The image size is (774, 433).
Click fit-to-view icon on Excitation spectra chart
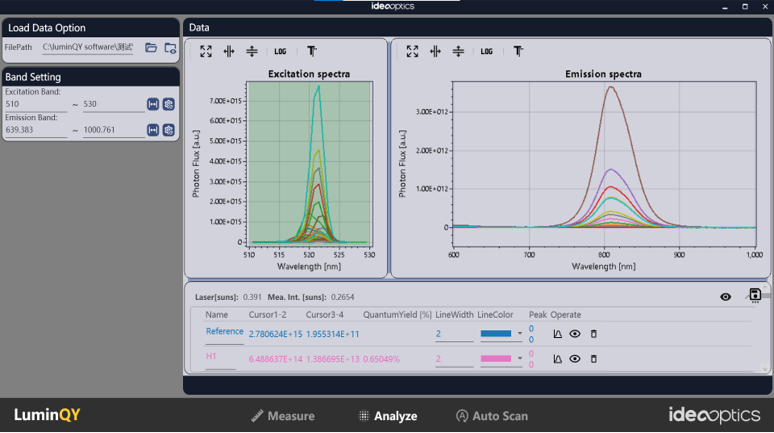pyautogui.click(x=206, y=51)
